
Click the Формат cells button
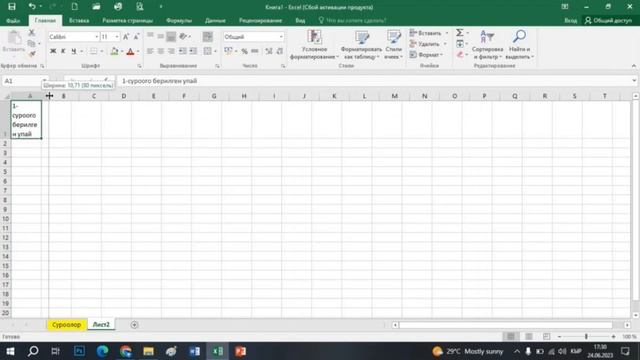tap(427, 54)
